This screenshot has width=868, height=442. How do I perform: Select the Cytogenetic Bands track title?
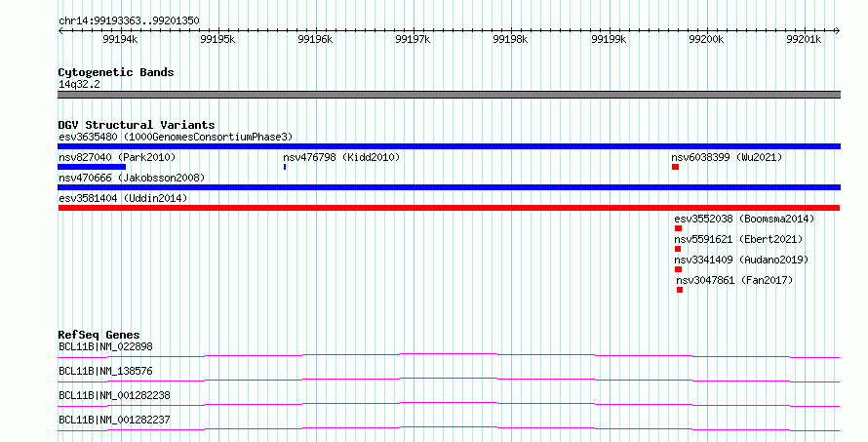point(116,72)
